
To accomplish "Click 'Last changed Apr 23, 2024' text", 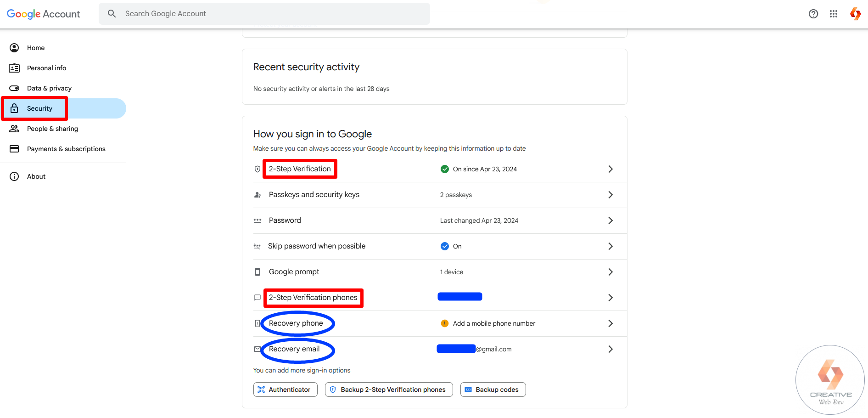I will click(479, 220).
